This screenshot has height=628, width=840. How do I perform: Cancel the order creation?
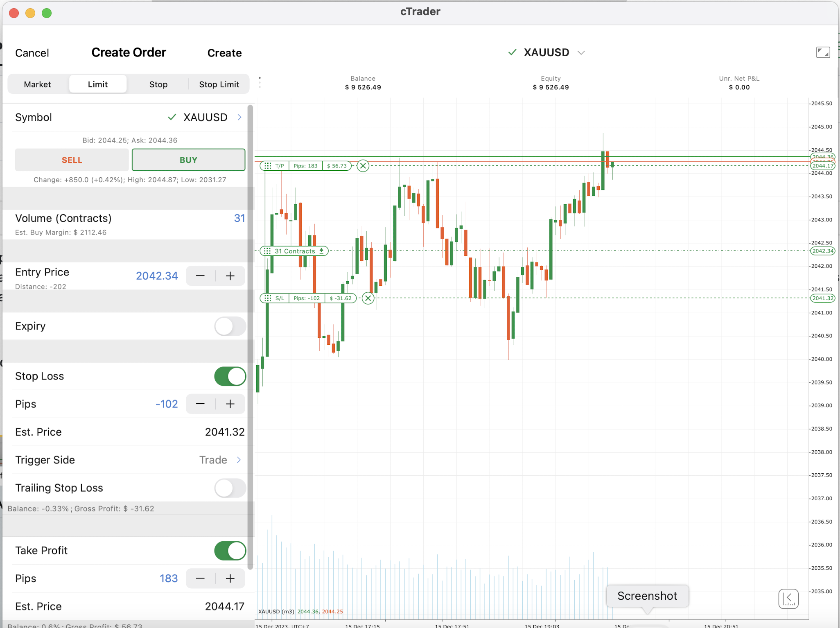(x=32, y=53)
